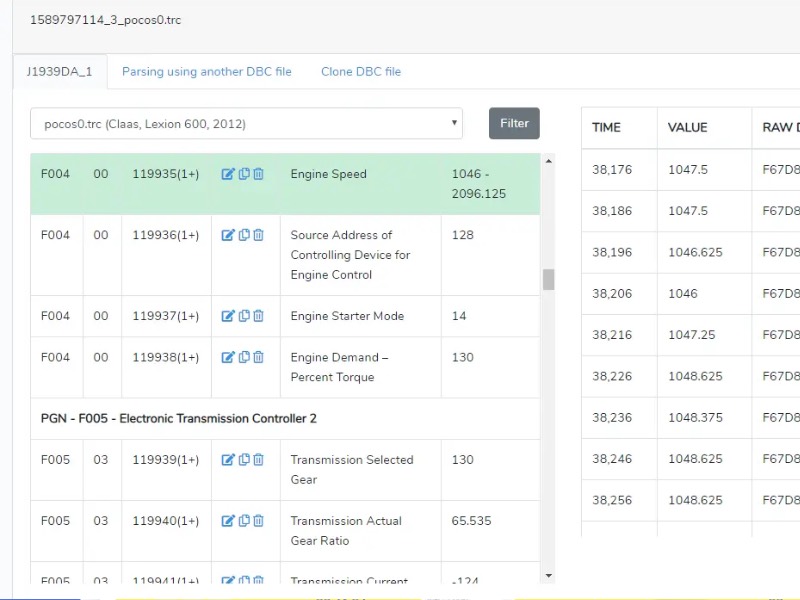Edit the Transmission Selected Gear signal

click(x=228, y=460)
